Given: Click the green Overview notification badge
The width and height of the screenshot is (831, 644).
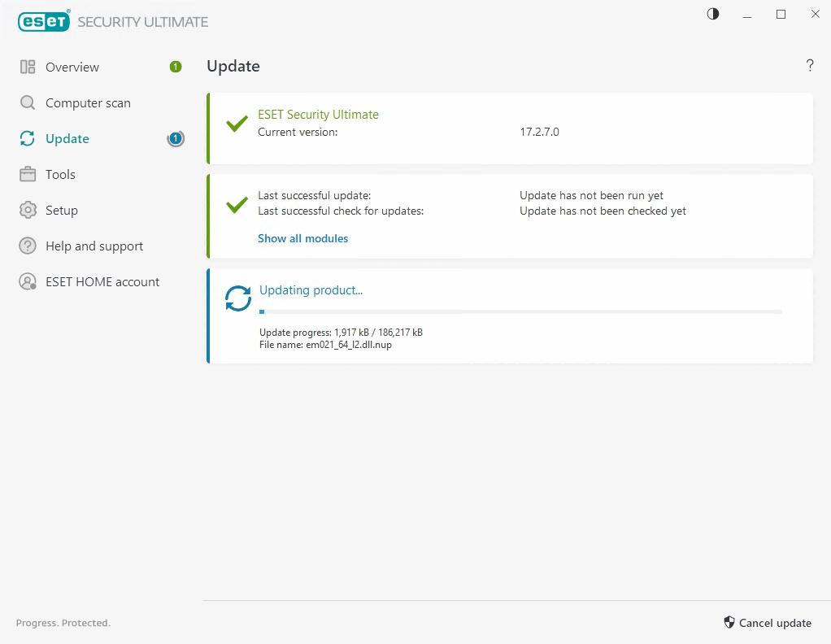Looking at the screenshot, I should [176, 67].
